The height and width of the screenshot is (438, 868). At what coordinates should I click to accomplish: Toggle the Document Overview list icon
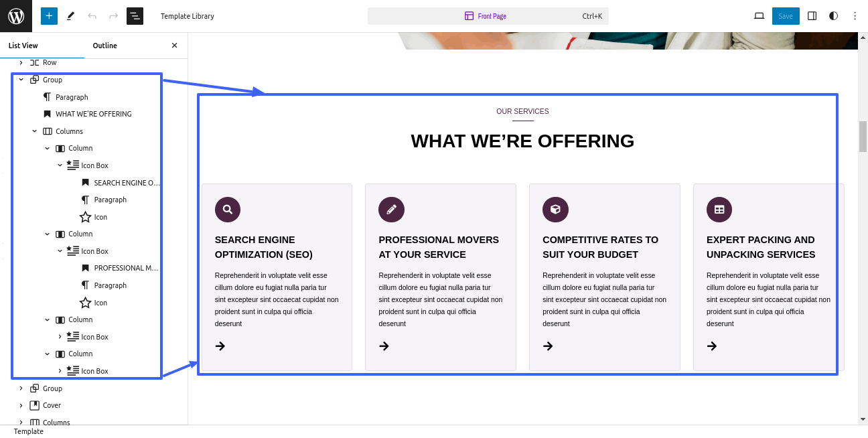tap(135, 16)
